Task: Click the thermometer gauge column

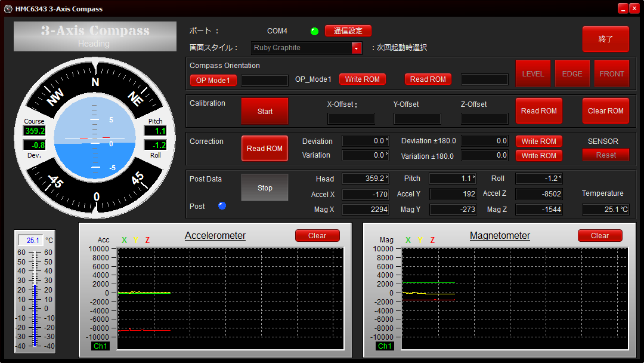Action: pos(35,299)
